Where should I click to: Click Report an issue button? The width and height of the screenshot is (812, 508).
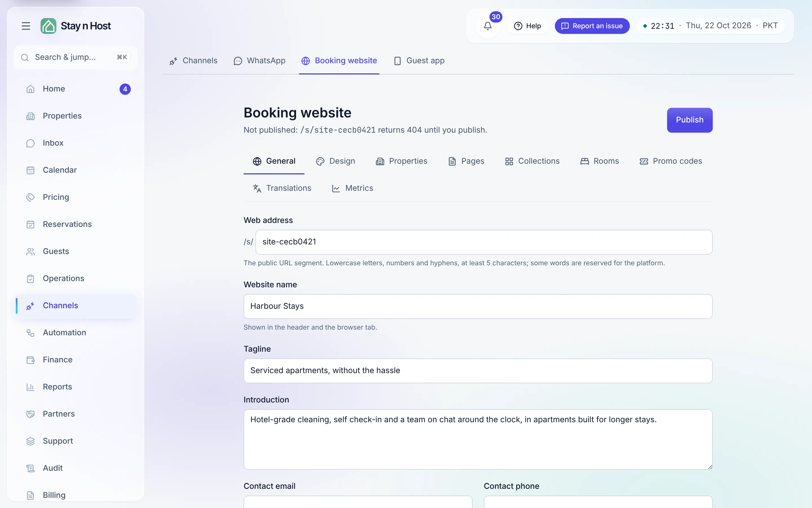tap(592, 26)
